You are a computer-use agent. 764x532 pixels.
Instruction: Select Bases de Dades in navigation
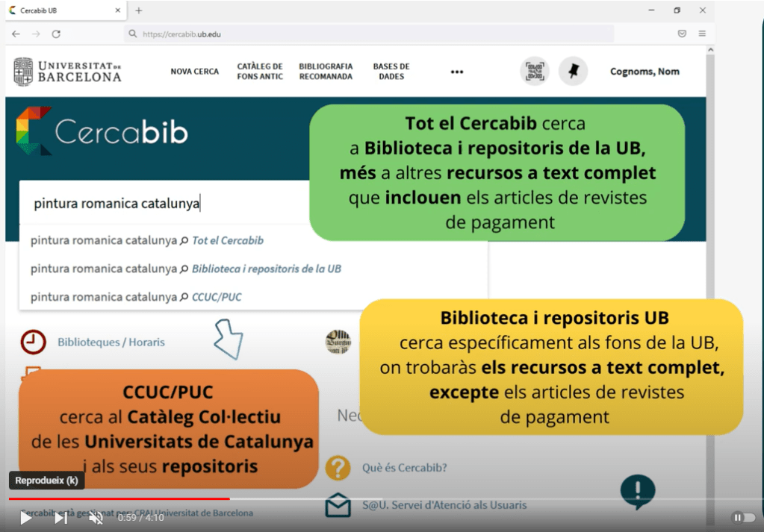[x=391, y=72]
